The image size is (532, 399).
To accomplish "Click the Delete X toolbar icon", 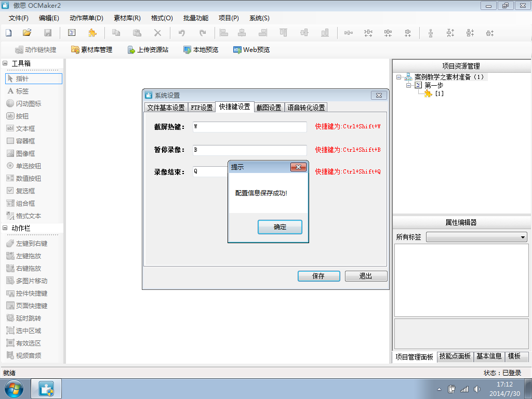I will coord(157,33).
